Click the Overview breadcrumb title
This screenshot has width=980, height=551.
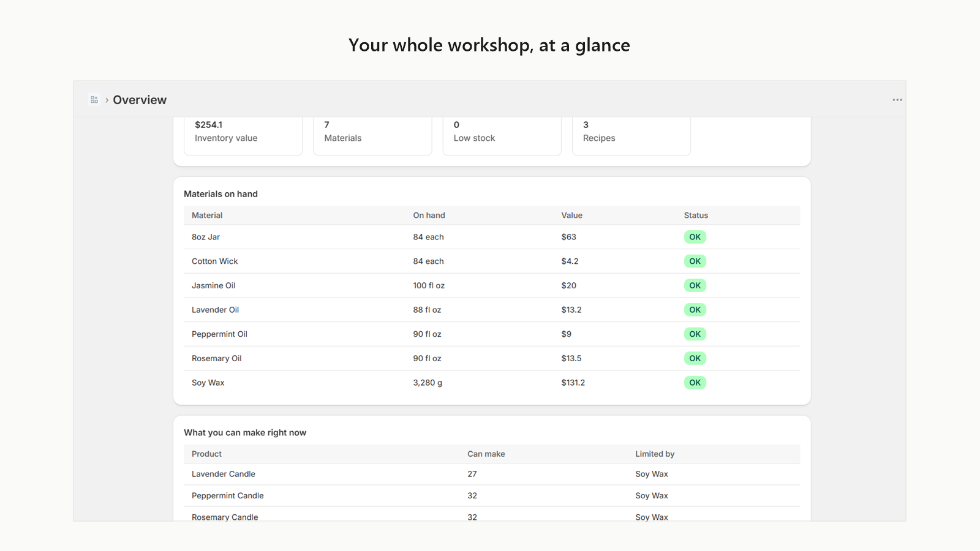pos(140,100)
